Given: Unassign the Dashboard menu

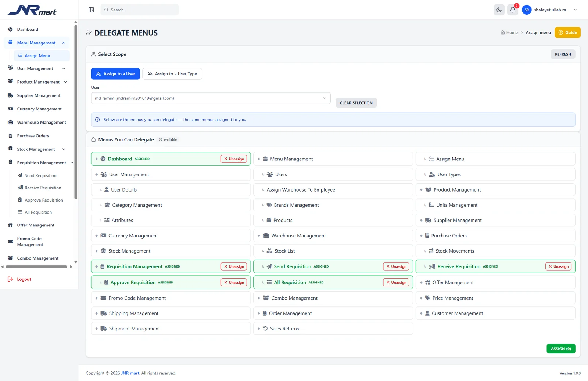Looking at the screenshot, I should [234, 159].
